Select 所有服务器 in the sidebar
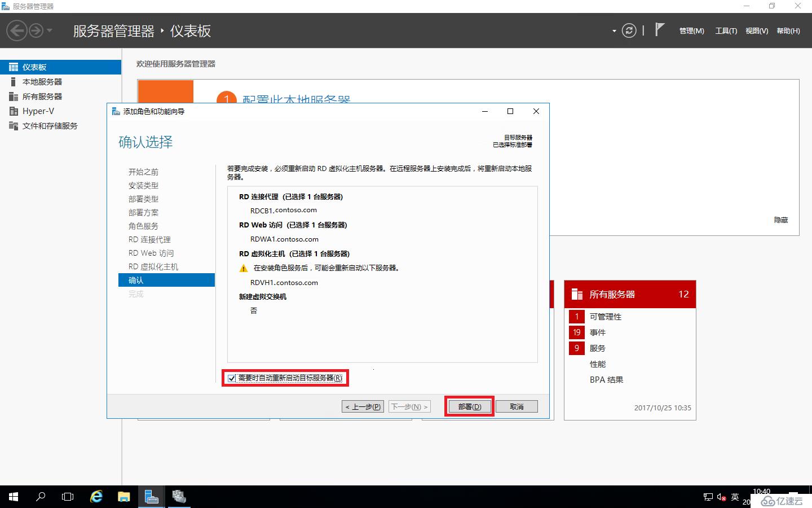 coord(60,97)
